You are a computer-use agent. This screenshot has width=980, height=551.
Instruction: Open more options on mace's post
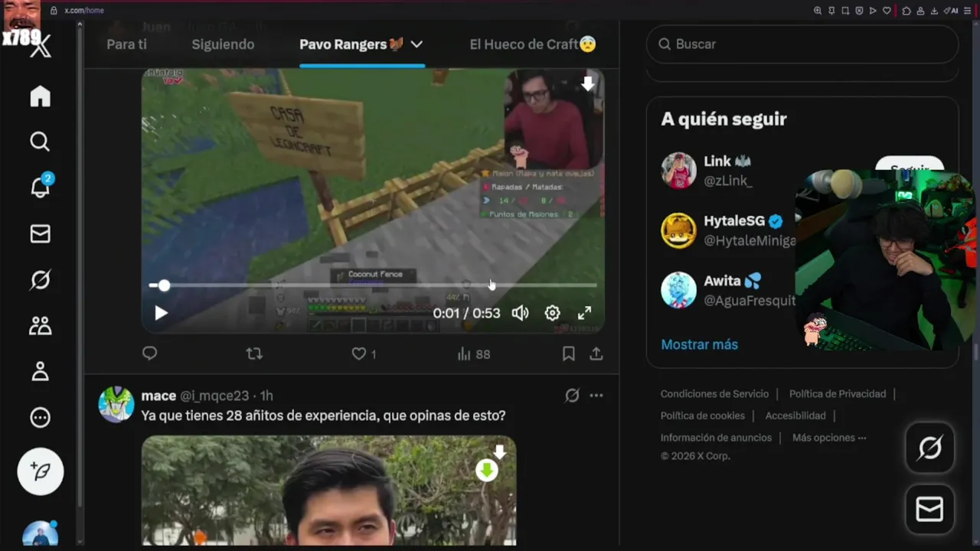596,396
